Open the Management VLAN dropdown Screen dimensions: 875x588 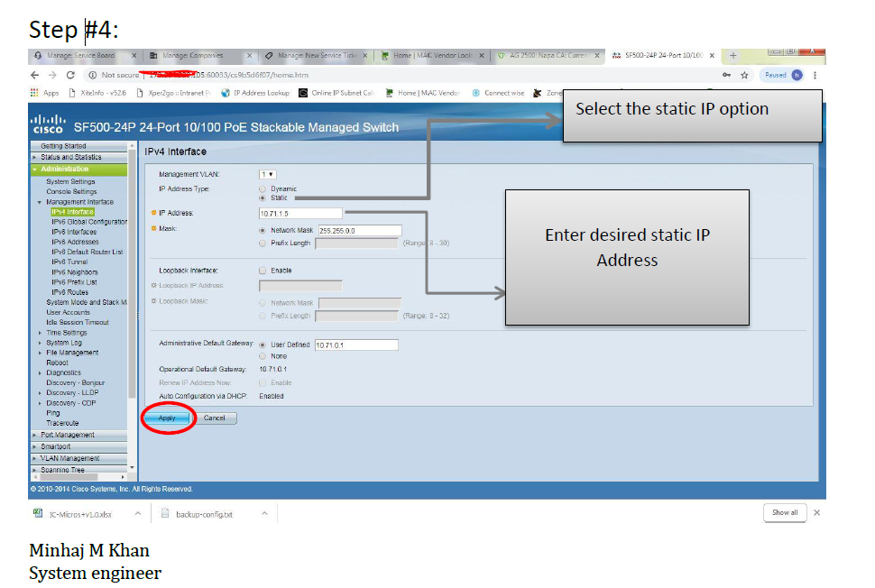tap(267, 174)
